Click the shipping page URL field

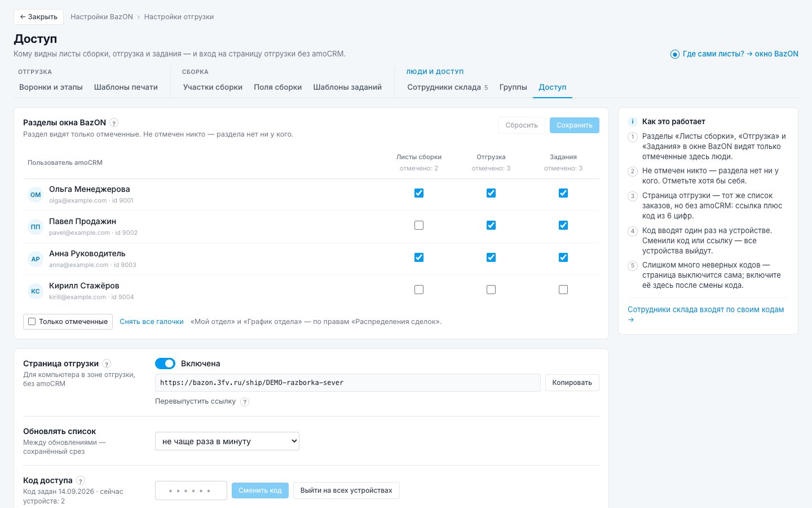[x=348, y=383]
